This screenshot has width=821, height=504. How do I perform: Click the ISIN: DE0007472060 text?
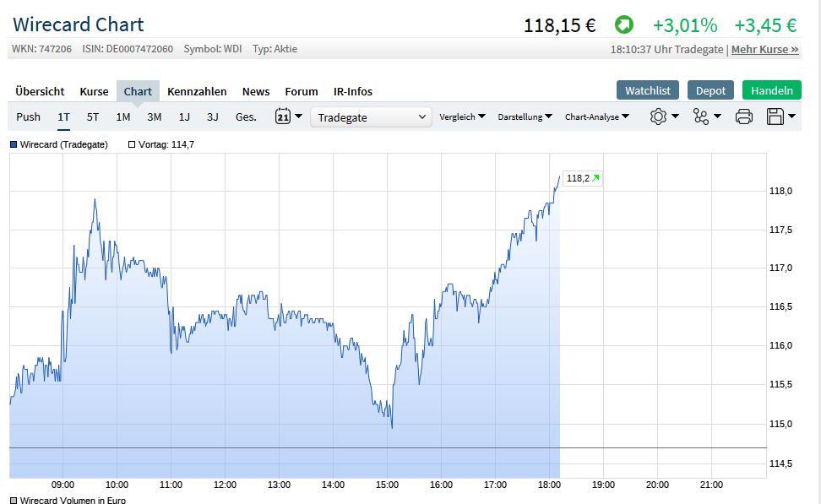(128, 49)
